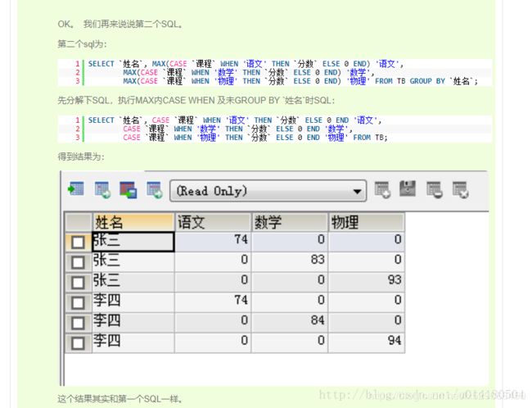Click the blank corner cell left of 姓名 header
532x408 pixels.
tap(79, 223)
